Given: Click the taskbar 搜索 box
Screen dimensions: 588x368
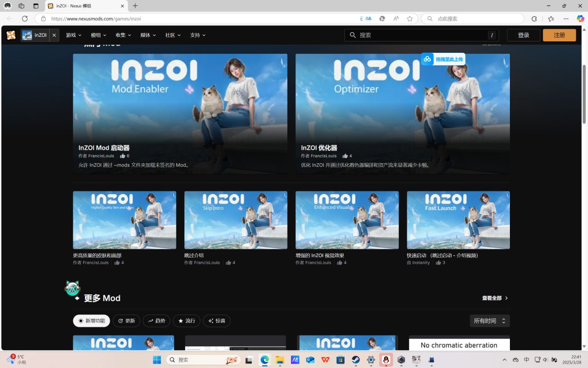Looking at the screenshot, I should pos(204,360).
